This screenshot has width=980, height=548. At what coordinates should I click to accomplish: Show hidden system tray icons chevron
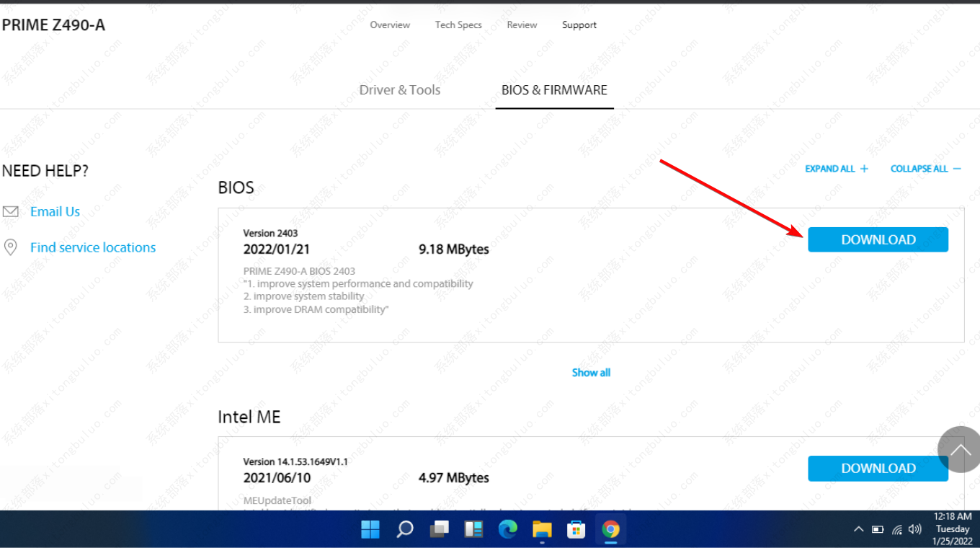858,529
